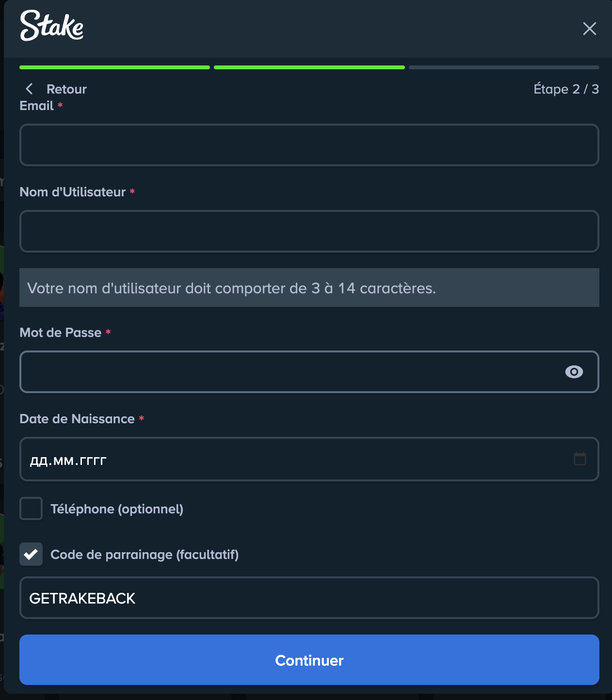Click the back chevron arrow
The height and width of the screenshot is (700, 612).
point(29,89)
